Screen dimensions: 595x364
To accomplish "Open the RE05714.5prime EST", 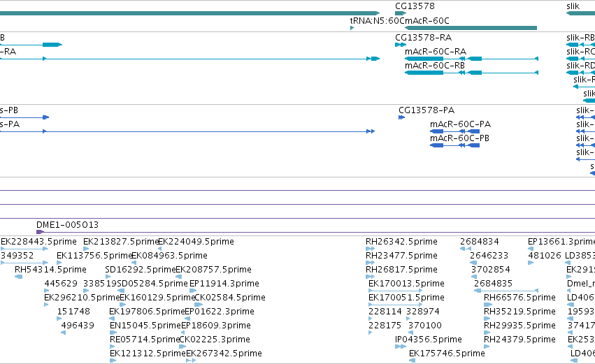I will (145, 340).
